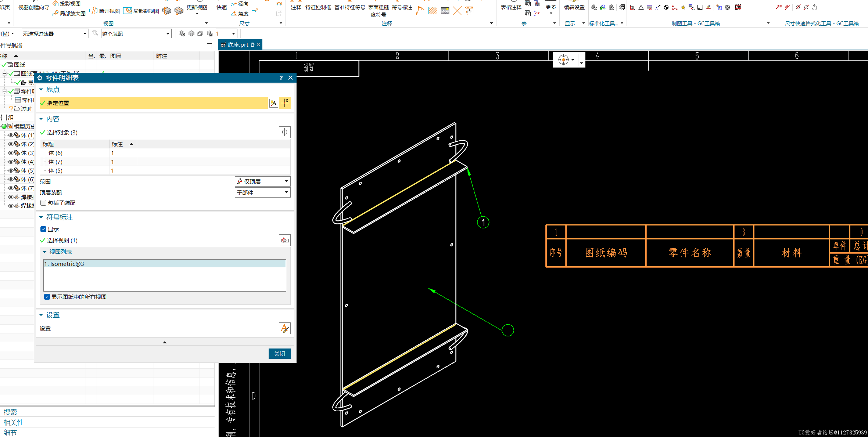Screen dimensions: 868x437
Task: Click the annotation text icon beside 指定位置
Action: pyautogui.click(x=273, y=103)
